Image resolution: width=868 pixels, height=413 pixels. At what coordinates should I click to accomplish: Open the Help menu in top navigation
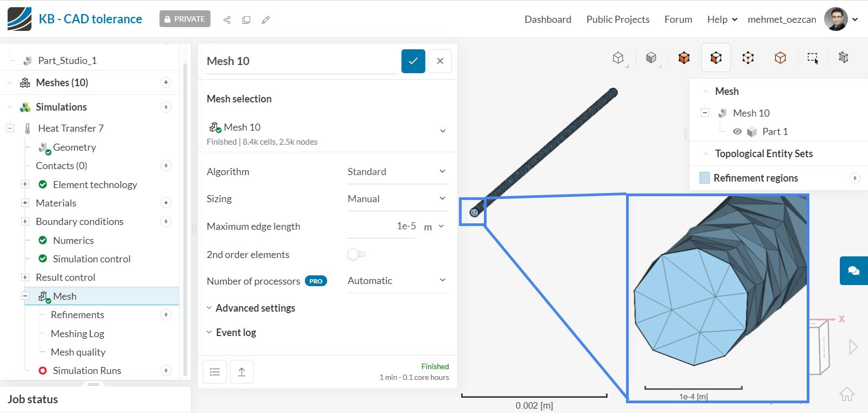[x=722, y=20]
